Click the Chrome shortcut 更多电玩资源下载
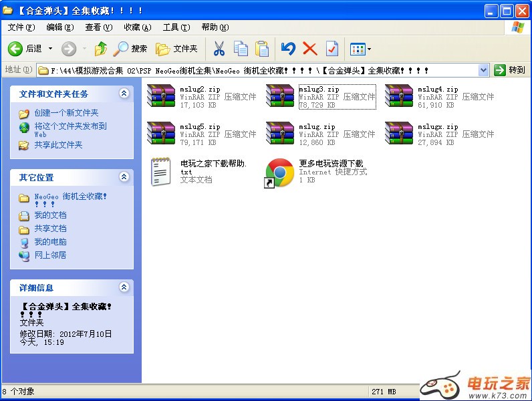Image resolution: width=532 pixels, height=401 pixels. 279,172
